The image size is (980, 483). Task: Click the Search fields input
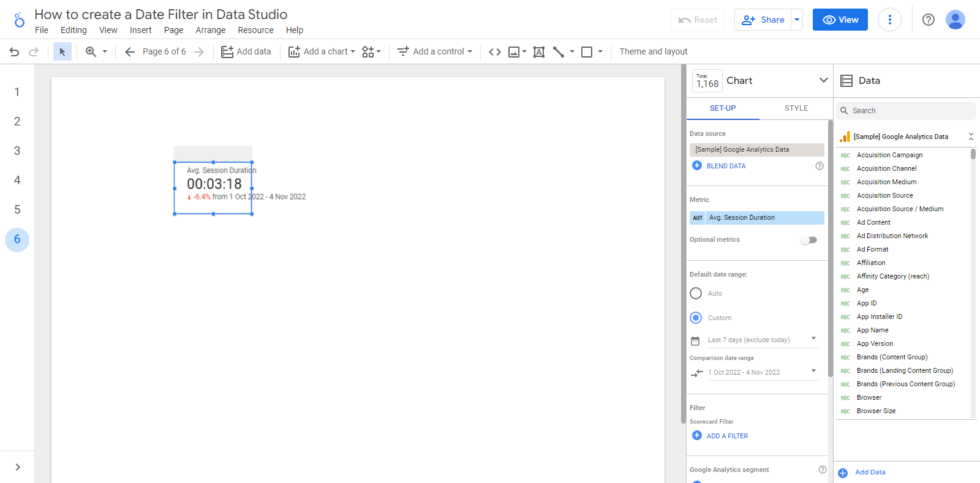(x=906, y=111)
